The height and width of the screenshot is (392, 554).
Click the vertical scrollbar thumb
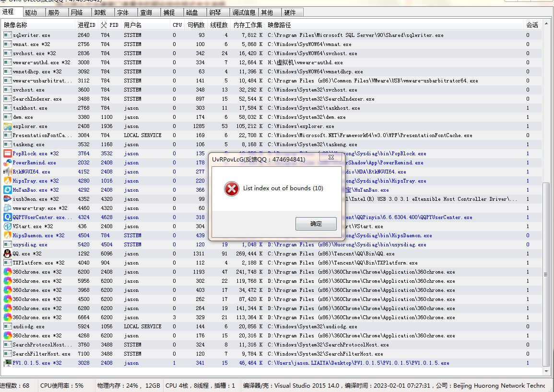[546, 275]
